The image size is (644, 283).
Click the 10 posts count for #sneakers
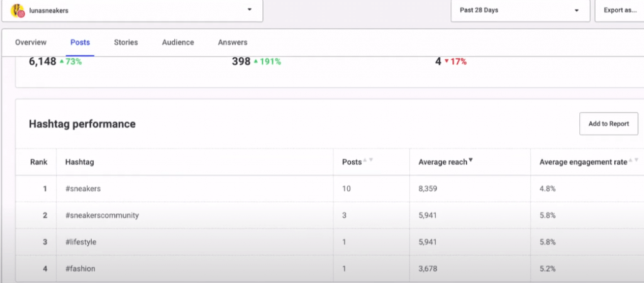(x=347, y=189)
